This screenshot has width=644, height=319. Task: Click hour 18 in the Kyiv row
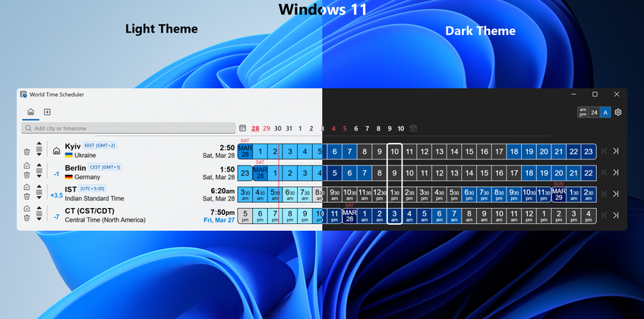click(514, 151)
